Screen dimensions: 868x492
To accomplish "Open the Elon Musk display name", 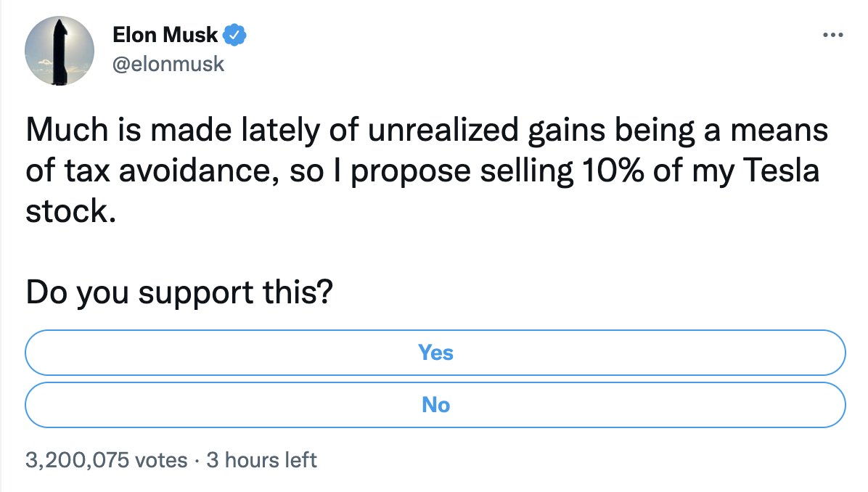I will point(165,35).
